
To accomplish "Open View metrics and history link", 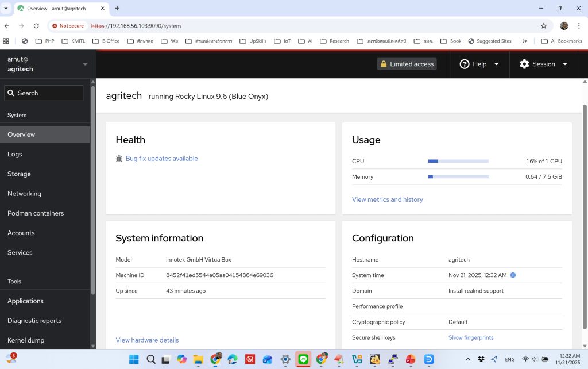I will click(x=387, y=199).
